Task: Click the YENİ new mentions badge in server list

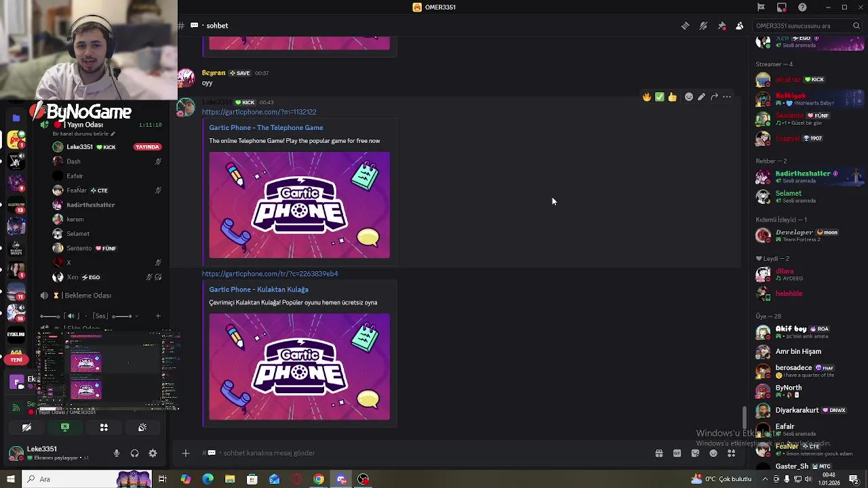Action: tap(16, 360)
